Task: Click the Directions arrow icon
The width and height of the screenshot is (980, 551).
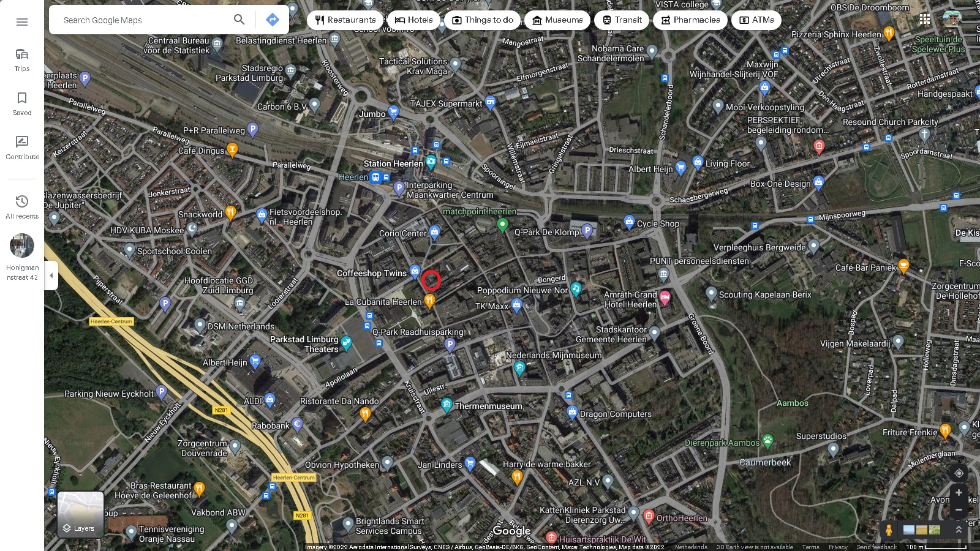Action: pyautogui.click(x=273, y=20)
